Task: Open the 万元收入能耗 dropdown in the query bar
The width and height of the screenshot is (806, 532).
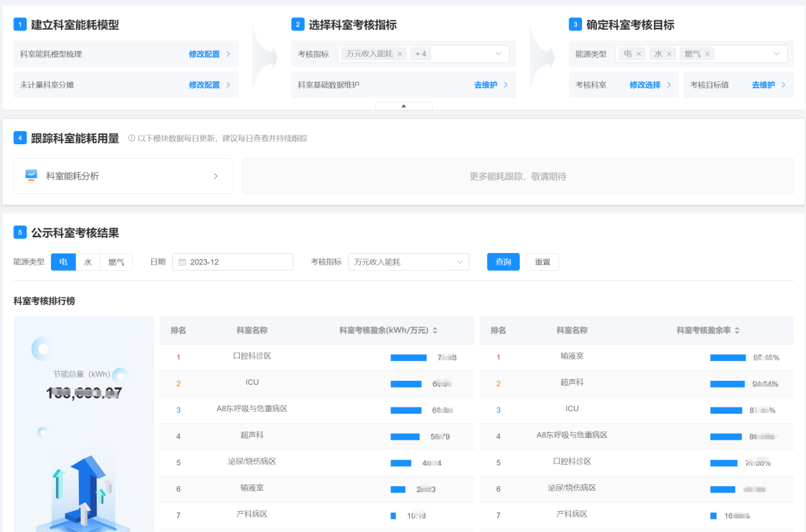Action: 459,261
